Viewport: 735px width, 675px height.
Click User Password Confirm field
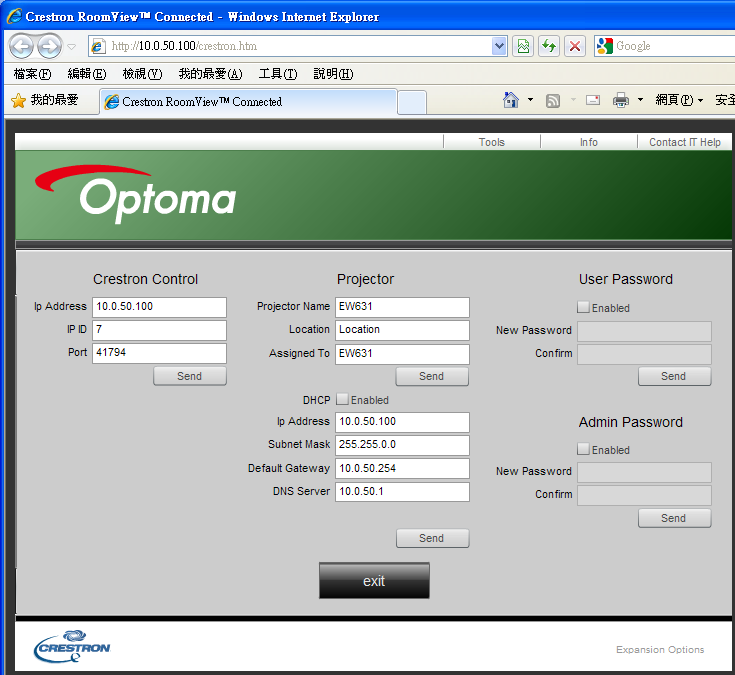click(644, 354)
